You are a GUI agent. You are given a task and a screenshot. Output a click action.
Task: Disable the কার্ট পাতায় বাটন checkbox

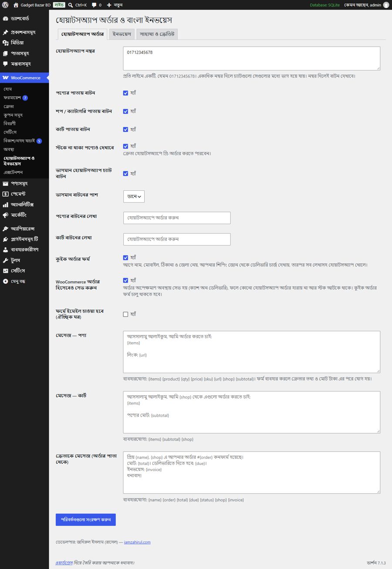click(125, 129)
